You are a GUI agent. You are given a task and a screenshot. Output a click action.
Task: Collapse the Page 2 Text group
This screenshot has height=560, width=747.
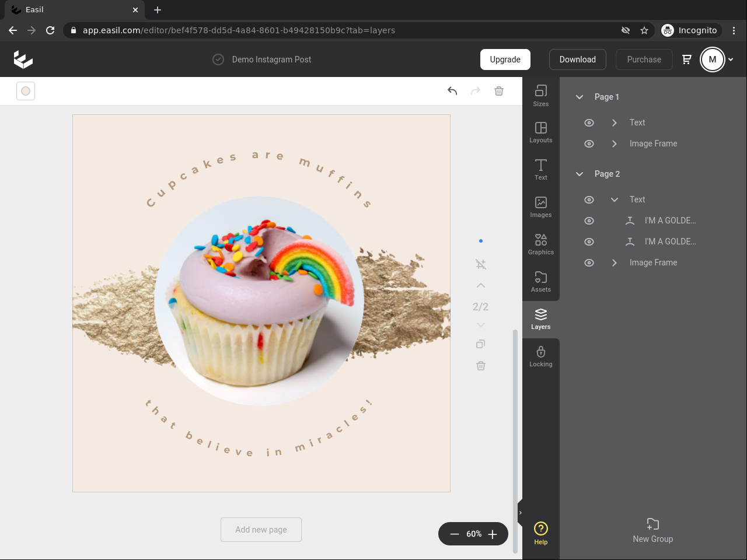[x=615, y=199]
